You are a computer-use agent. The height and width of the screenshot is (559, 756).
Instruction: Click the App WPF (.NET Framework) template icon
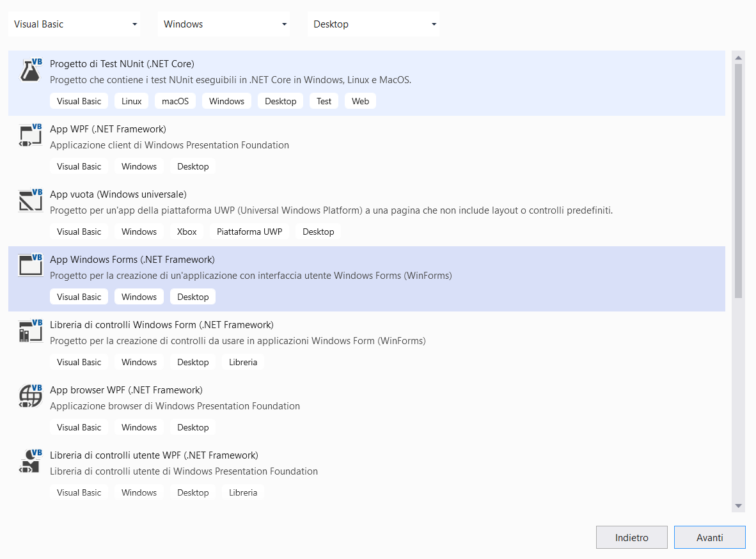pyautogui.click(x=30, y=136)
